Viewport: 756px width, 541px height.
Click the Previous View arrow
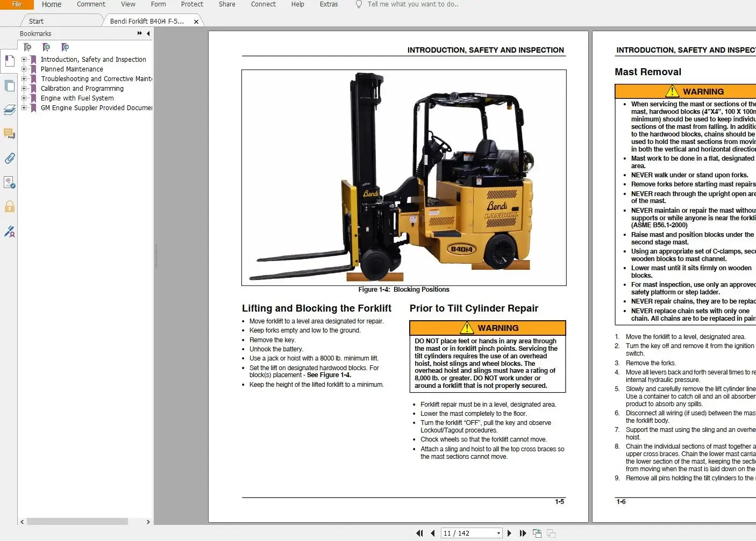(537, 532)
